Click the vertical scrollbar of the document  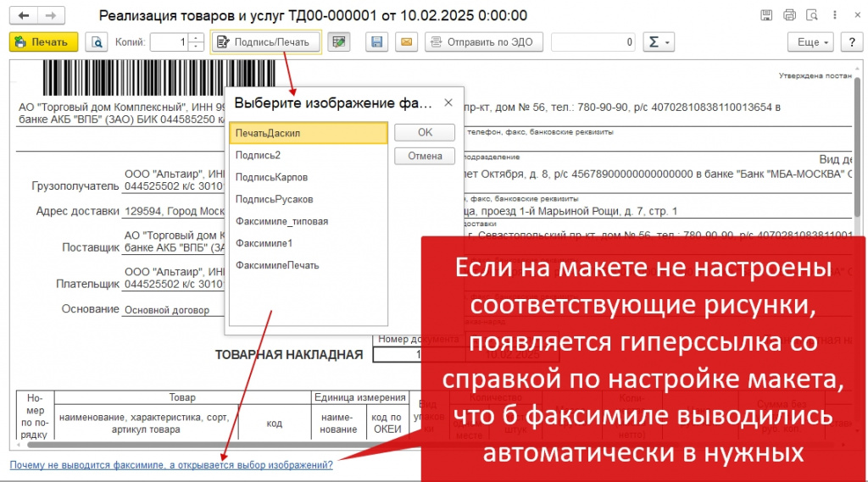click(x=857, y=147)
